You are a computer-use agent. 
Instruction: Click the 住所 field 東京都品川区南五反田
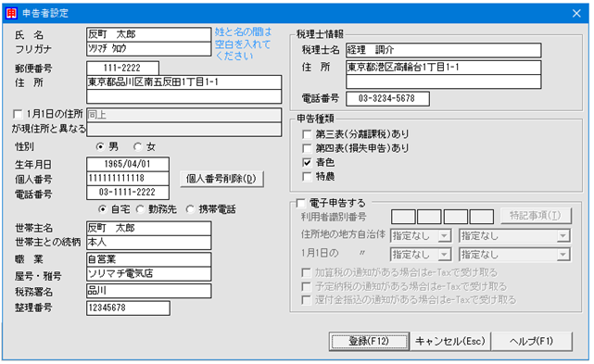(183, 82)
